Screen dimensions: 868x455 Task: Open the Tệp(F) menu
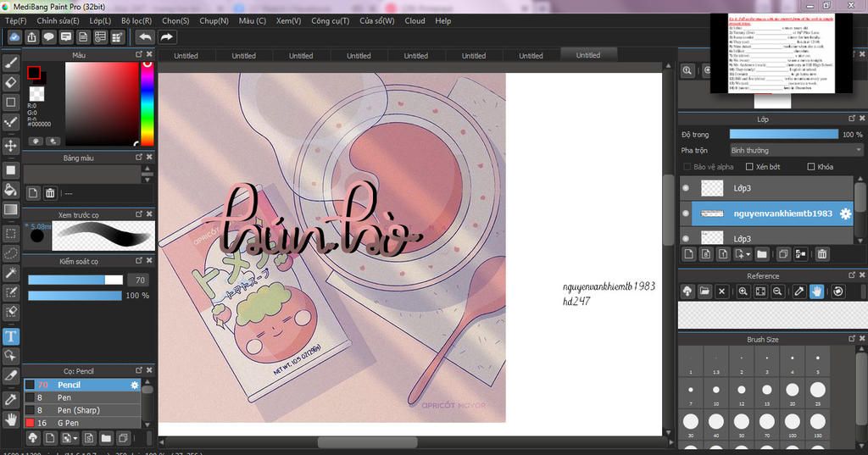pos(16,20)
